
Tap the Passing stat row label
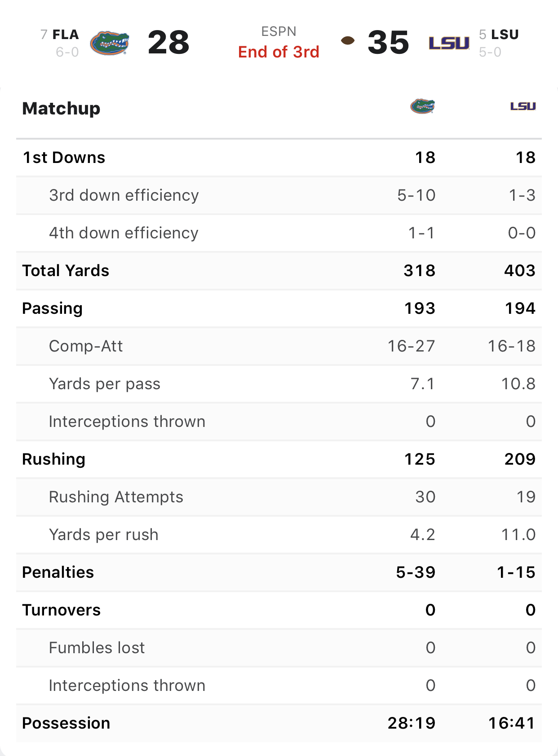point(52,308)
